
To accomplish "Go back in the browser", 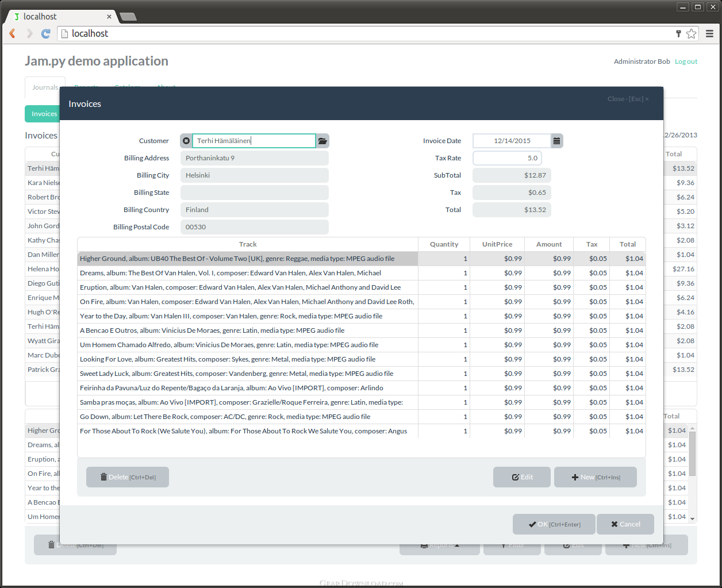I will click(12, 33).
